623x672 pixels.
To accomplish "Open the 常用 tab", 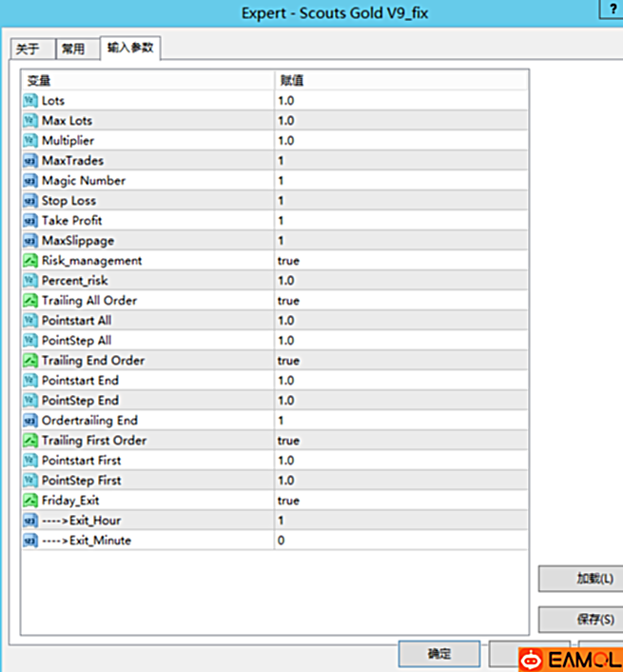I will 77,49.
